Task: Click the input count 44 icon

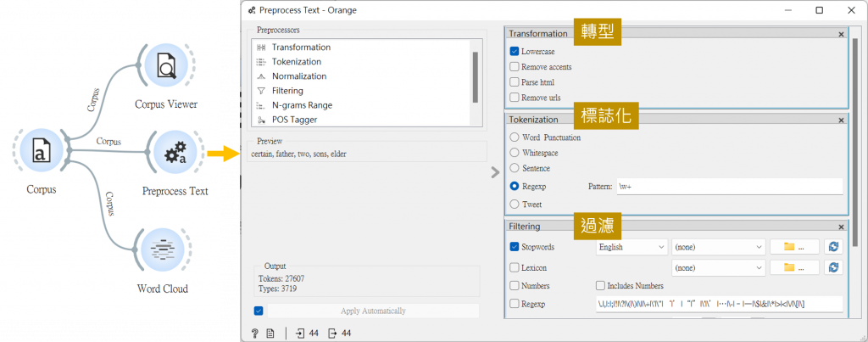Action: pyautogui.click(x=300, y=334)
